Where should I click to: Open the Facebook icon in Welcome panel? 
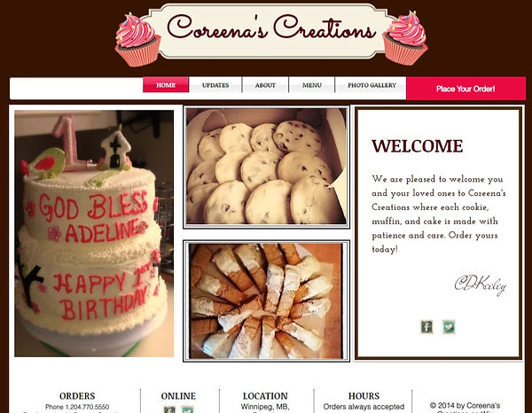[426, 327]
